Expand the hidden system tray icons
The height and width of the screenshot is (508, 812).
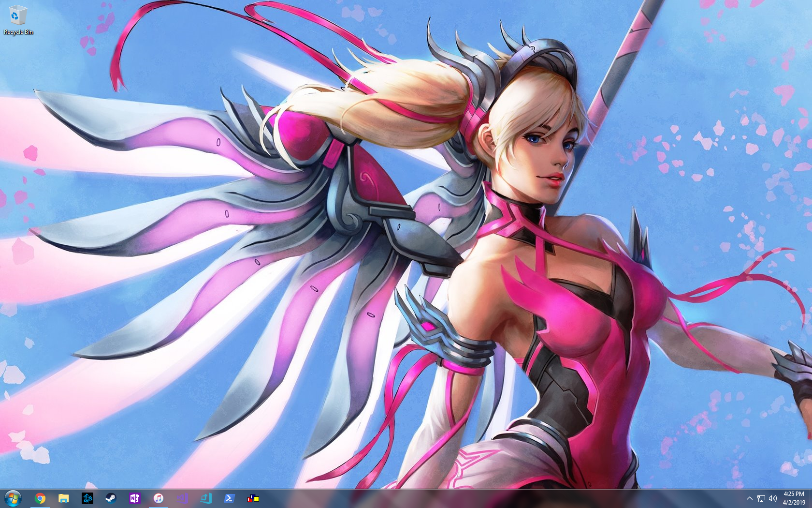tap(750, 498)
